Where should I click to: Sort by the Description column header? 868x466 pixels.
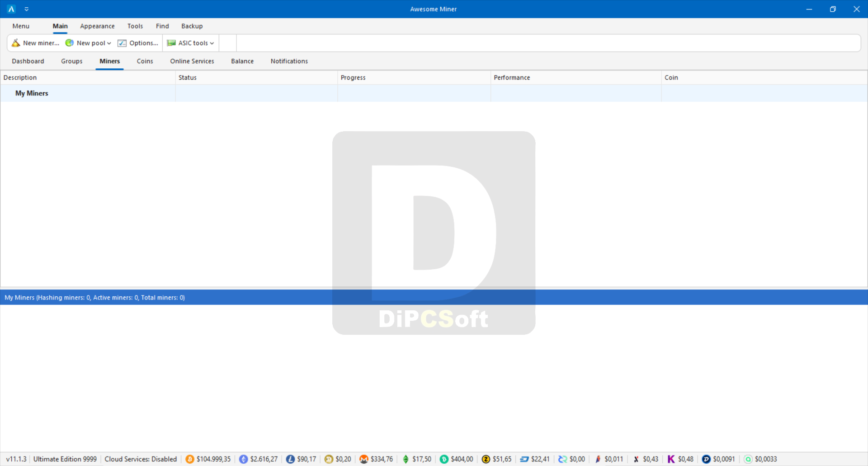click(88, 78)
